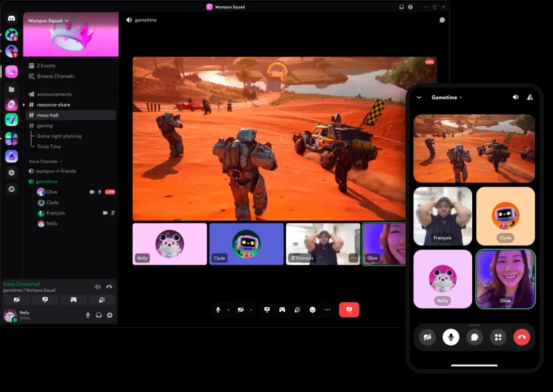Click Olive's LIVE badge in voice list
553x392 pixels.
(x=110, y=192)
